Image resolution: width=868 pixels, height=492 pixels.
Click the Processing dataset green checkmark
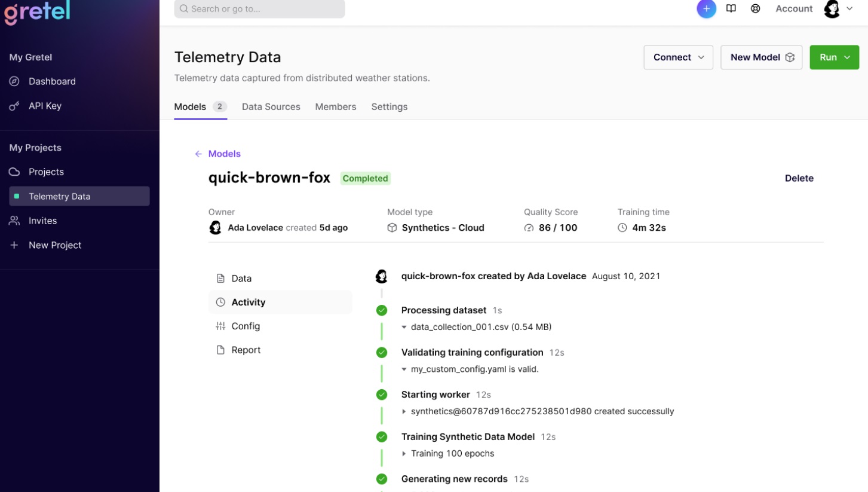(x=382, y=310)
